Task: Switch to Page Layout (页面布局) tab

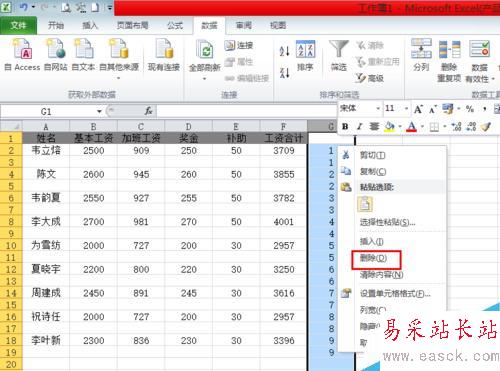Action: [x=132, y=25]
